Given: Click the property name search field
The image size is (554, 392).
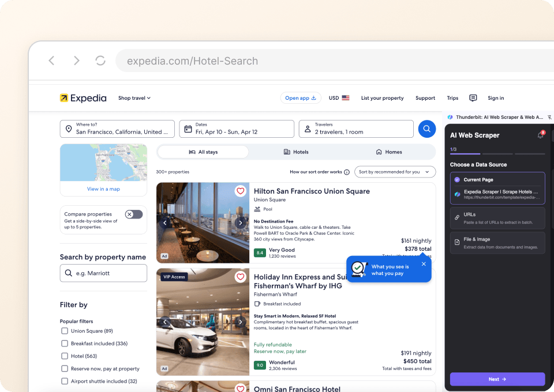Looking at the screenshot, I should 104,273.
